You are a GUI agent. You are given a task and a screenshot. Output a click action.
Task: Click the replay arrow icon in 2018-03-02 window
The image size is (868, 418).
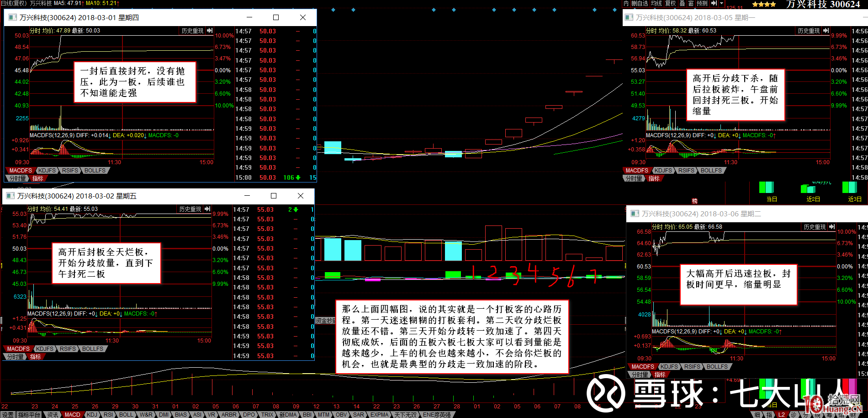point(207,209)
